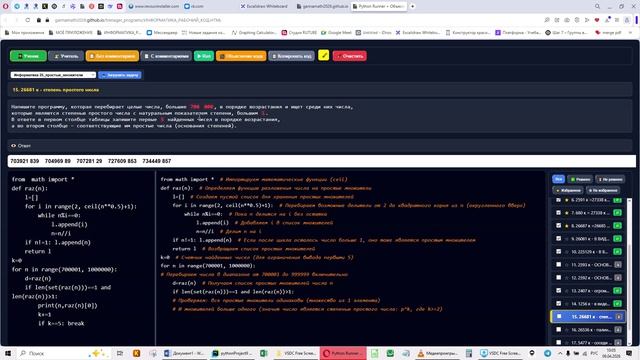Image resolution: width=640 pixels, height=360 pixels.
Task: Open the Graphing Calculator bookmark
Action: (x=254, y=32)
